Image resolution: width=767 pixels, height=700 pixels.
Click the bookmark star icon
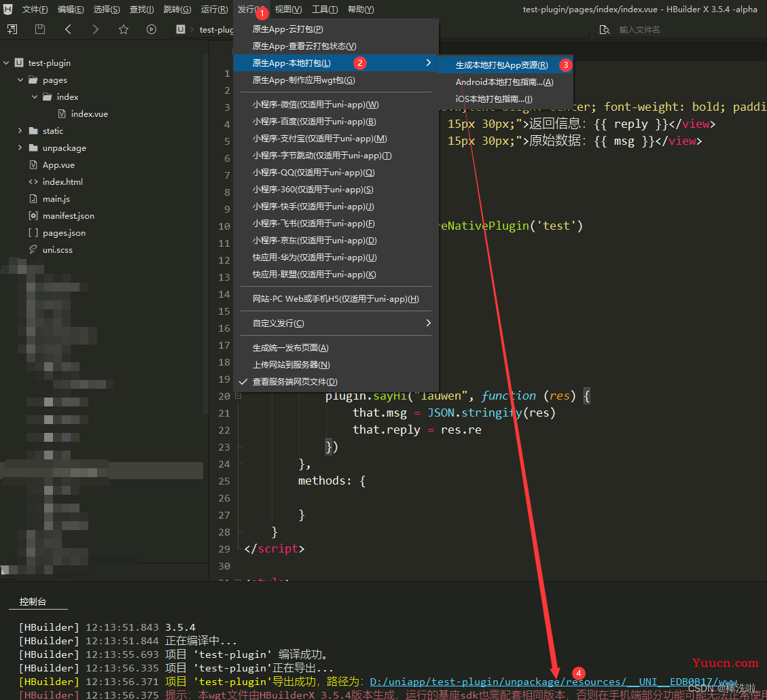pyautogui.click(x=124, y=29)
